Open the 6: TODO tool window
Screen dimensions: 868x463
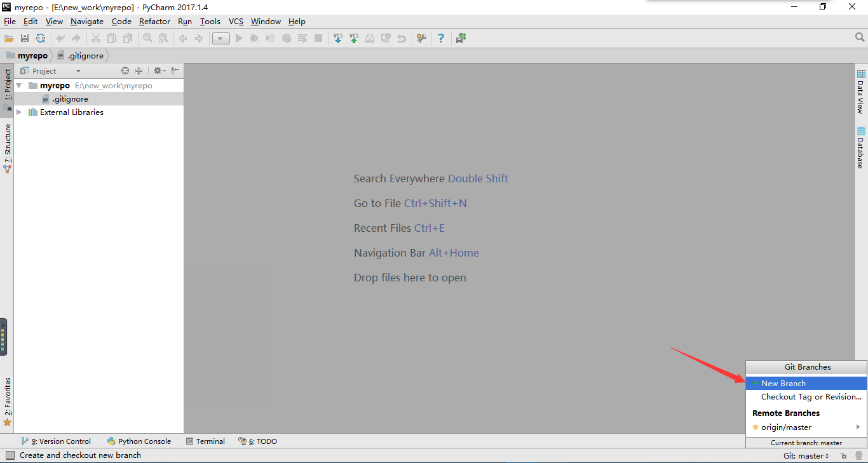[x=257, y=441]
